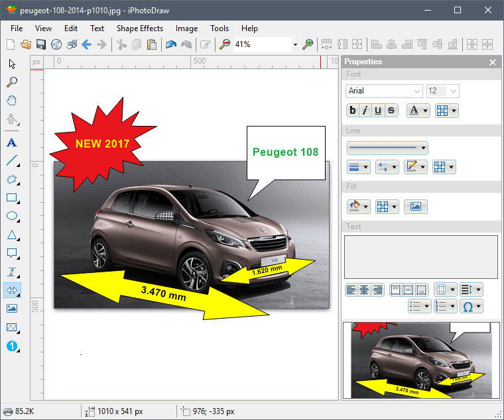Align text right in Text section
Image resolution: width=504 pixels, height=420 pixels.
377,290
